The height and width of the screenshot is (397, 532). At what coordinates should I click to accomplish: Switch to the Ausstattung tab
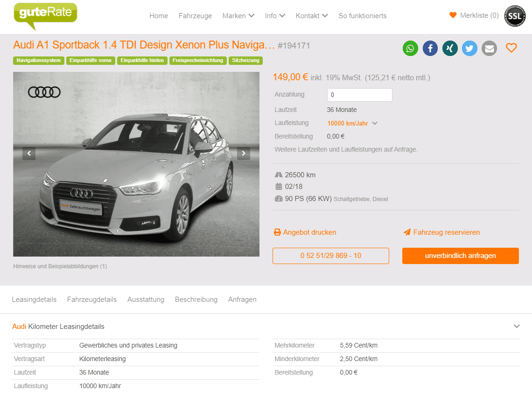coord(146,299)
